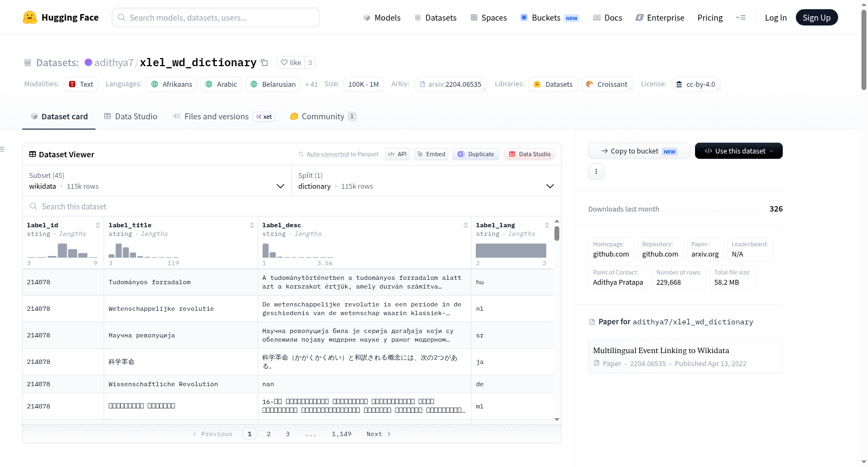Open Models in the top navigation
The width and height of the screenshot is (868, 467).
(x=382, y=17)
